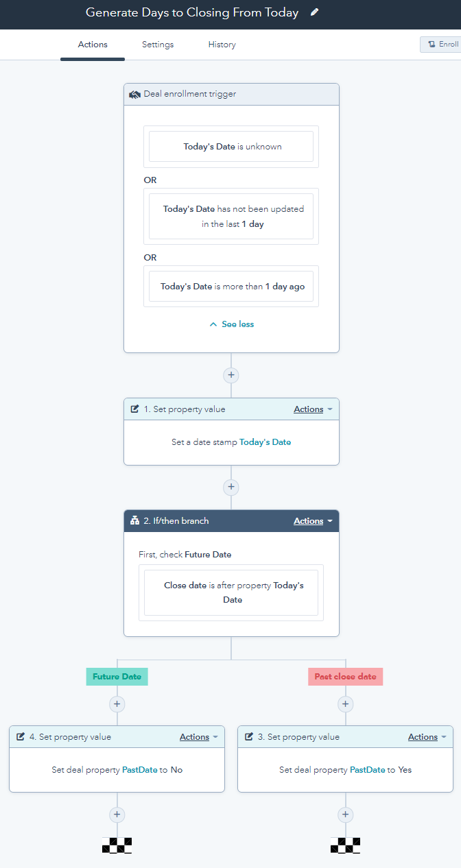Image resolution: width=461 pixels, height=868 pixels.
Task: Open the Actions dropdown on step 1
Action: pyautogui.click(x=308, y=409)
